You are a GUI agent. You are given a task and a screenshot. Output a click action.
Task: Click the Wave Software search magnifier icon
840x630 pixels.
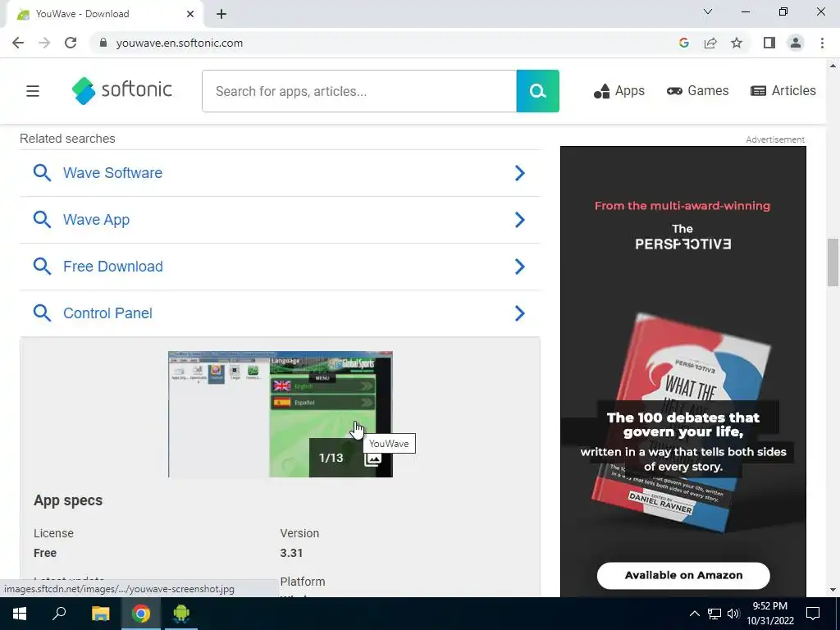coord(42,173)
